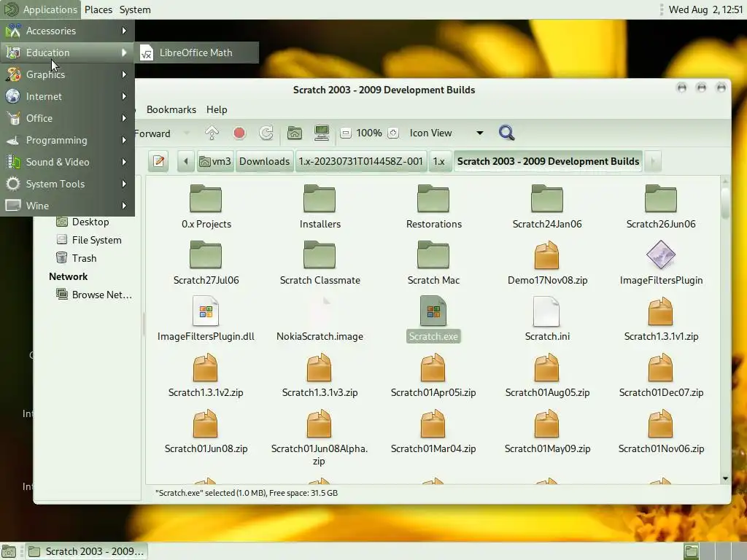
Task: Select the Scratch01Apr05i.zip archive
Action: [433, 376]
